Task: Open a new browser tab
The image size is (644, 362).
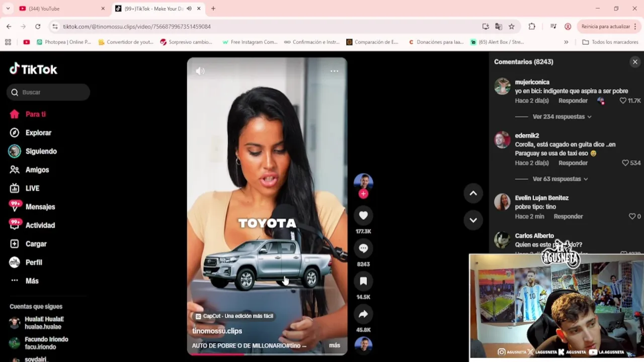Action: click(213, 9)
